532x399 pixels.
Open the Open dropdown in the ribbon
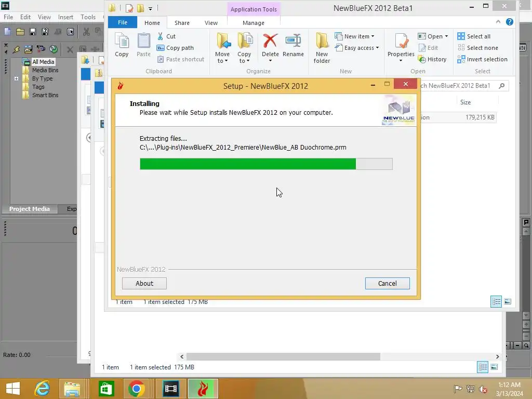point(433,36)
